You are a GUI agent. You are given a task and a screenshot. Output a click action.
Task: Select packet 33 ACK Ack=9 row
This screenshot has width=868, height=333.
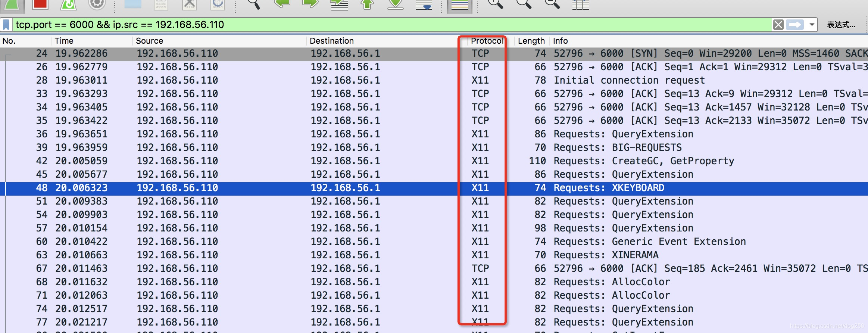(x=434, y=94)
